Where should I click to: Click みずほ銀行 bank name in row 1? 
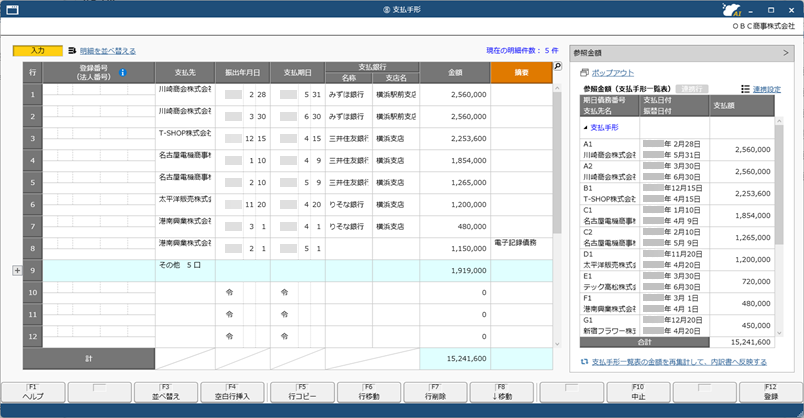pos(346,95)
